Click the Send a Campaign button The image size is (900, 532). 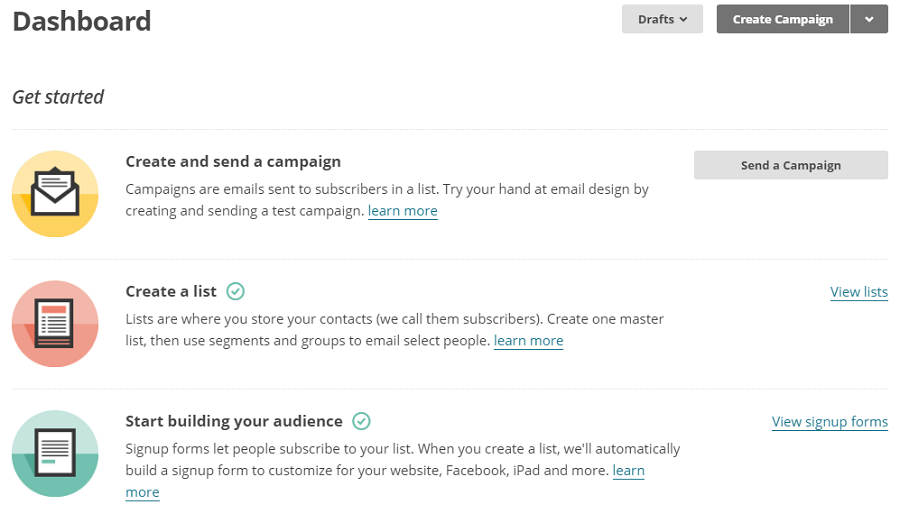[x=791, y=165]
